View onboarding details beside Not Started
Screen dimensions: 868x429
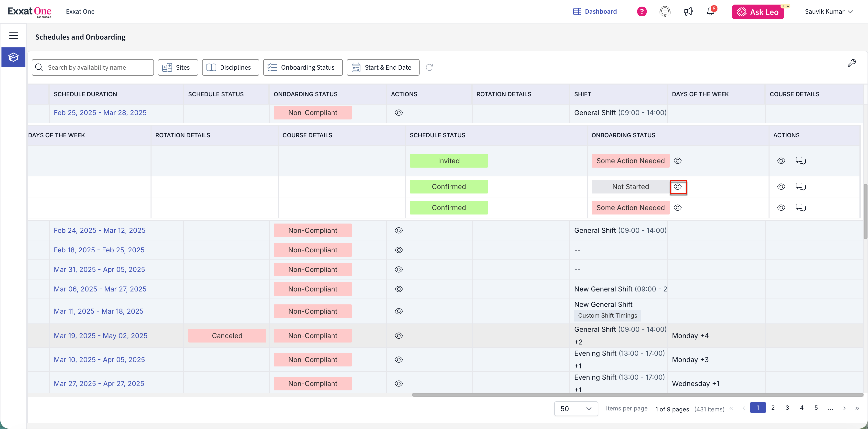pyautogui.click(x=678, y=187)
